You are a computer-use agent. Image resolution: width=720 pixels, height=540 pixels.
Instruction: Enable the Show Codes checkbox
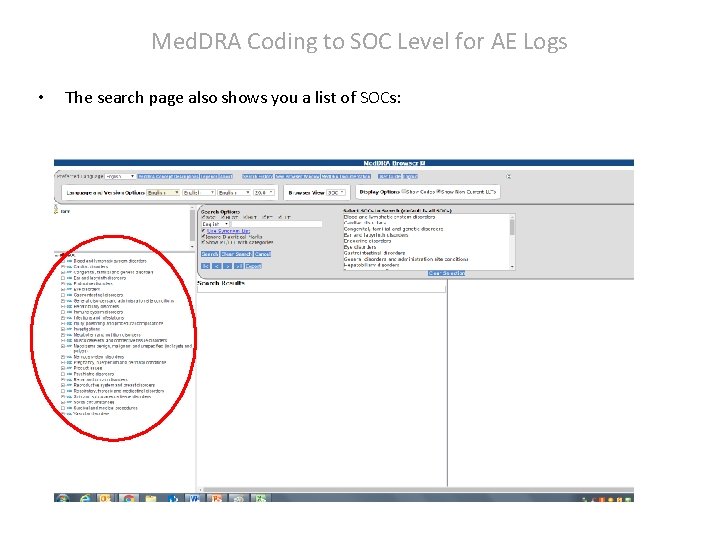(404, 191)
